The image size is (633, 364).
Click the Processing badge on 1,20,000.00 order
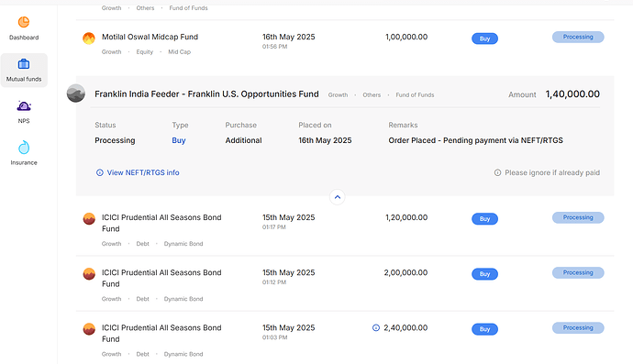(578, 217)
